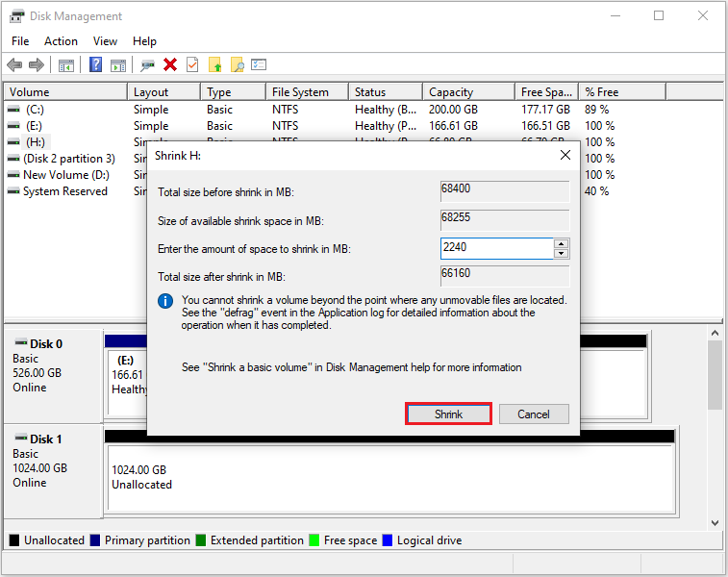Screen dimensions: 728x577
Task: Select the Disk 1 Basic 1024.00 GB label
Action: click(53, 471)
